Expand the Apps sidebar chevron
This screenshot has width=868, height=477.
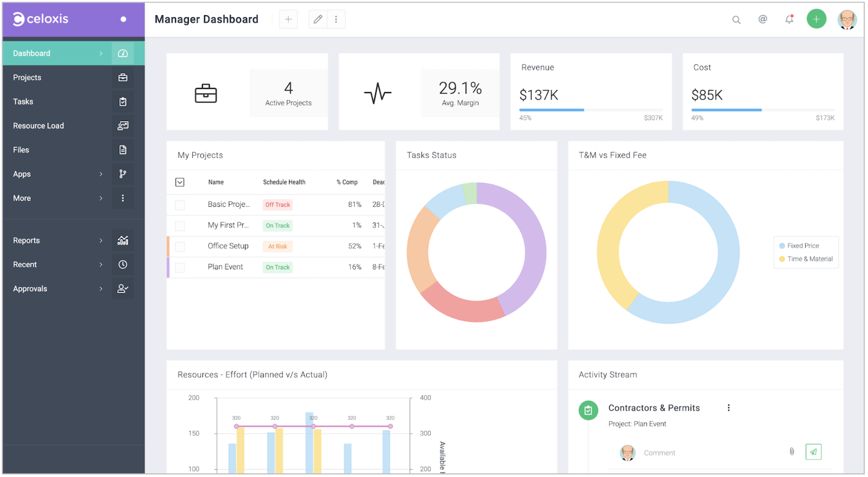101,174
